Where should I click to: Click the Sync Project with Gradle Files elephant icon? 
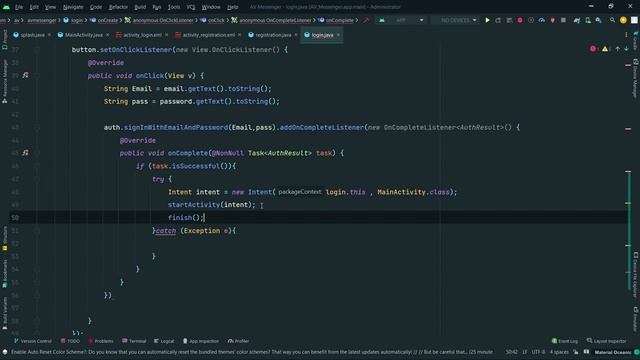click(577, 20)
